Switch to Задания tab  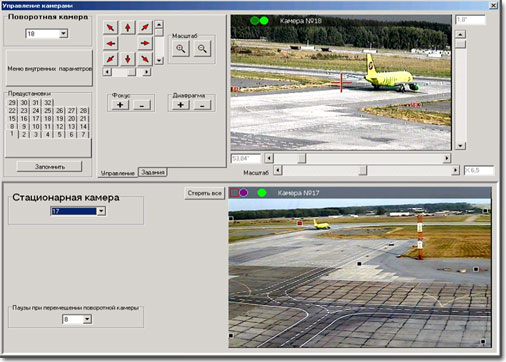pos(153,172)
